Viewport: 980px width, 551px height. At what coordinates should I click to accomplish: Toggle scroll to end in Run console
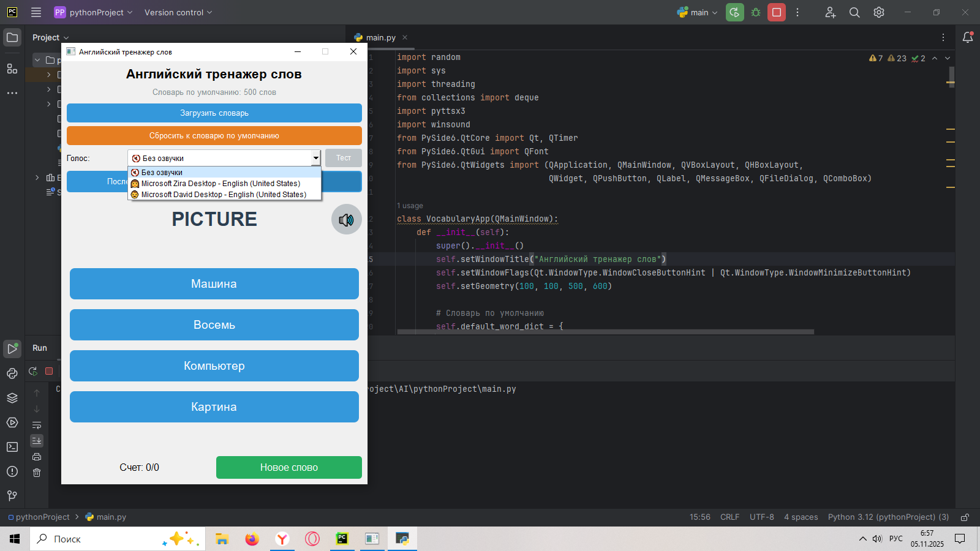pyautogui.click(x=37, y=441)
